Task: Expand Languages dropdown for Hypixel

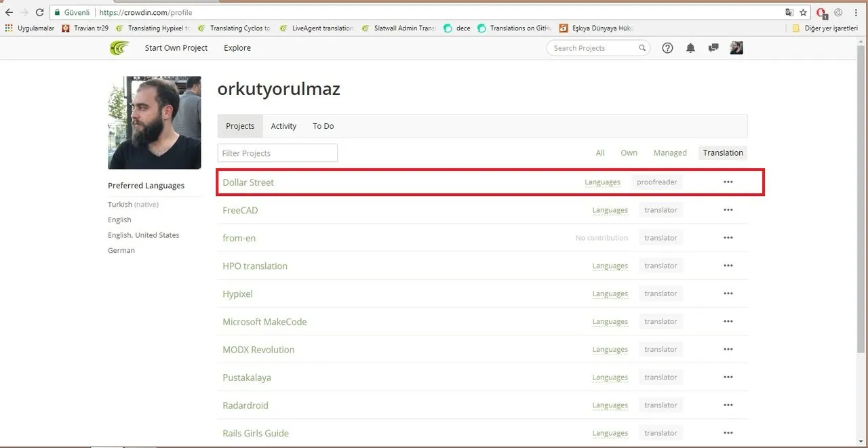Action: [610, 293]
